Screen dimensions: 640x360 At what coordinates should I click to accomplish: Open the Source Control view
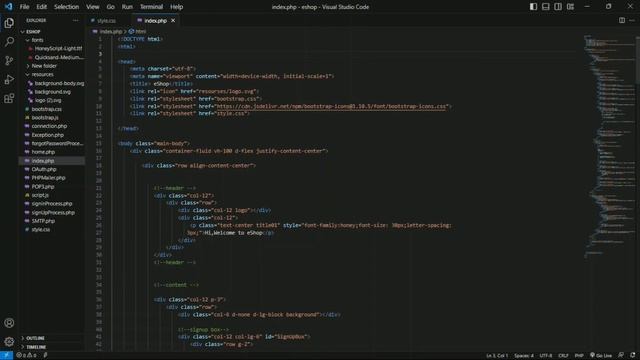(x=9, y=60)
